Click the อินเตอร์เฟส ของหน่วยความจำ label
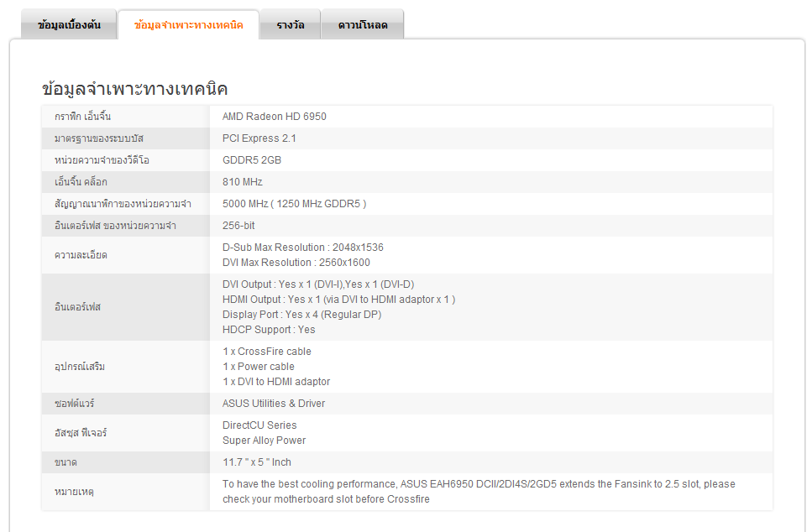 coord(115,226)
